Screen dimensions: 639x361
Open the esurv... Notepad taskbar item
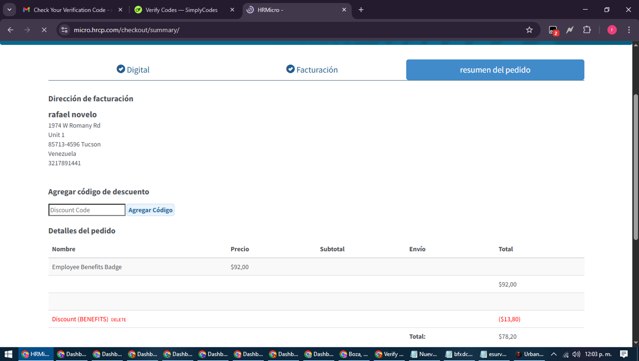point(494,354)
